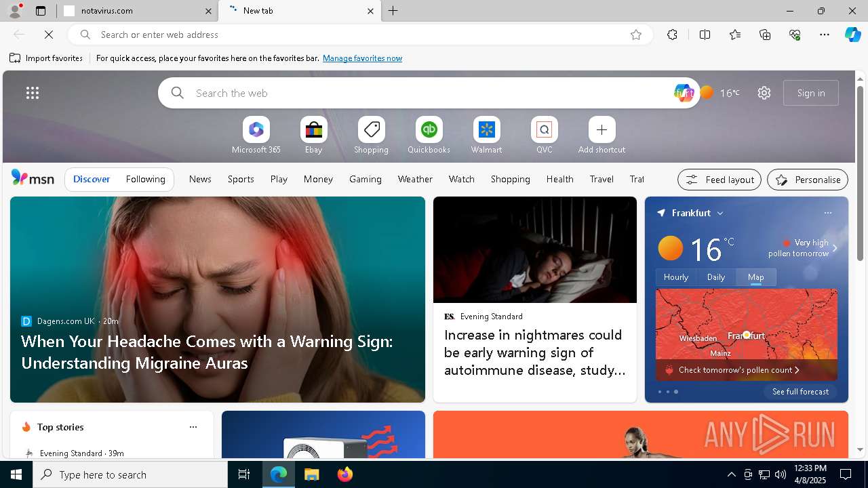
Task: Stop loading the page
Action: point(49,35)
